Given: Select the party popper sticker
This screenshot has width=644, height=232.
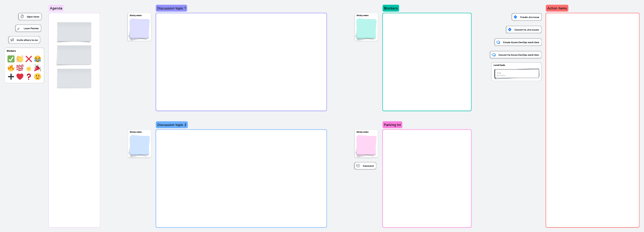Looking at the screenshot, I should pyautogui.click(x=38, y=68).
